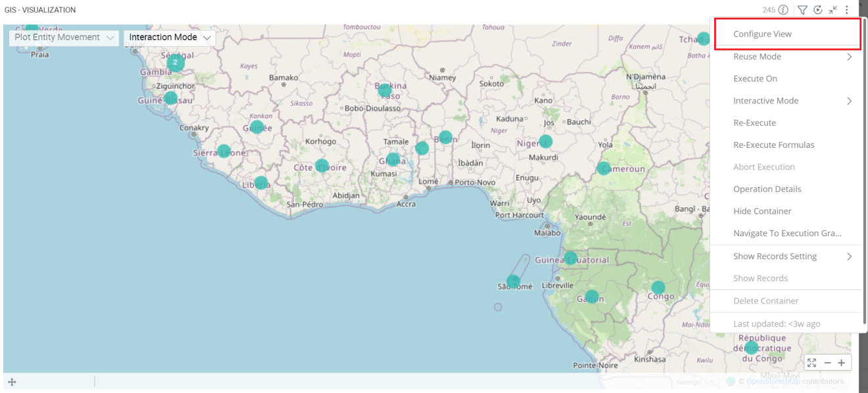Viewport: 868px width, 393px height.
Task: Click Last updated: <3w ago text
Action: [x=777, y=324]
